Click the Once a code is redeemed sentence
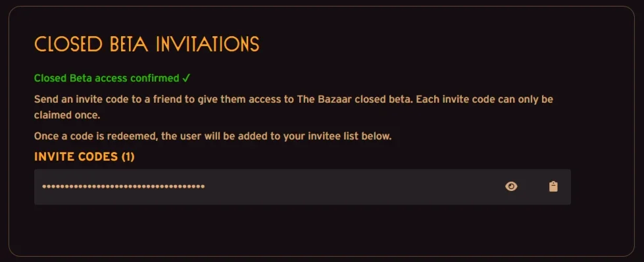 [212, 136]
